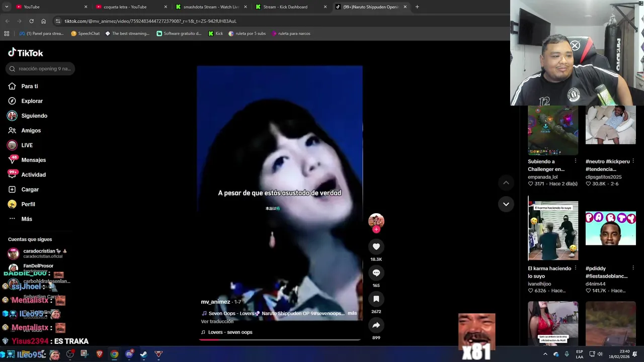This screenshot has height=362, width=644.
Task: Open ruleta para narcos bookmark
Action: pyautogui.click(x=291, y=34)
